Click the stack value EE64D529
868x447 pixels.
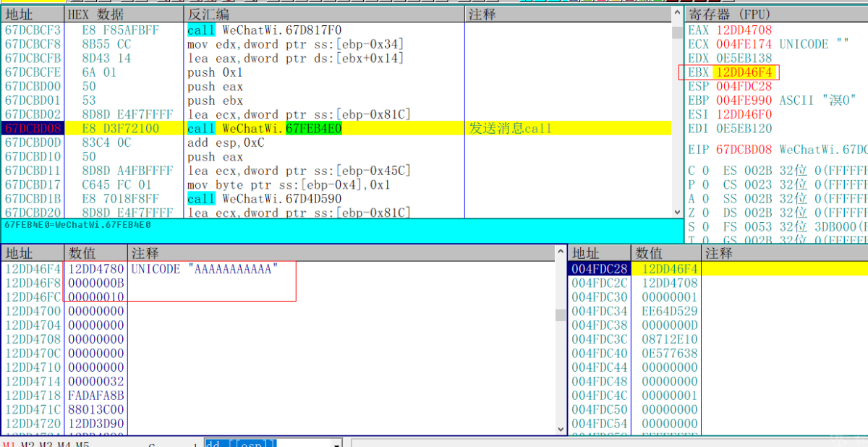670,311
